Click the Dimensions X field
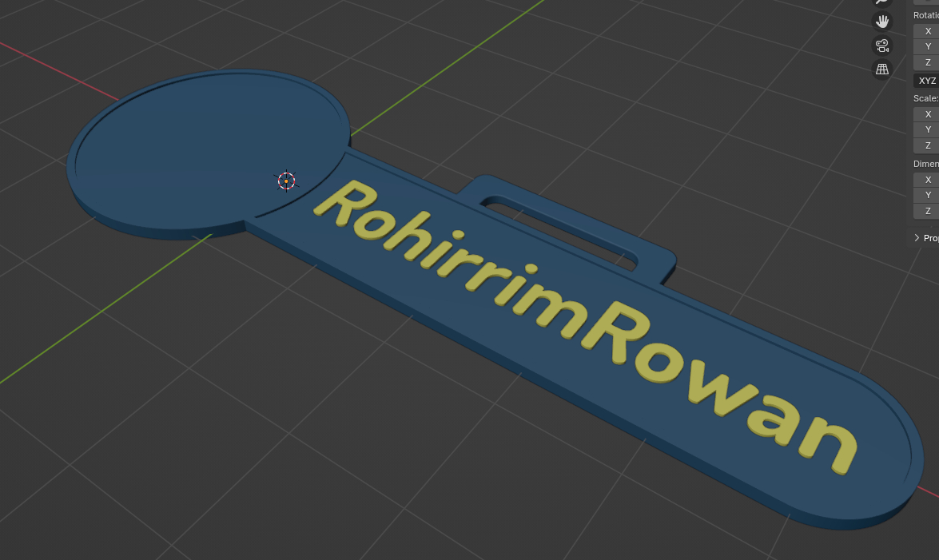Screen dimensions: 939x560 [x=927, y=180]
